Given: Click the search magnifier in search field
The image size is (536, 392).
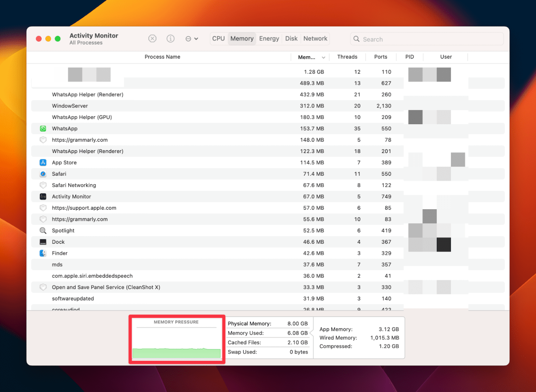Looking at the screenshot, I should (x=356, y=39).
